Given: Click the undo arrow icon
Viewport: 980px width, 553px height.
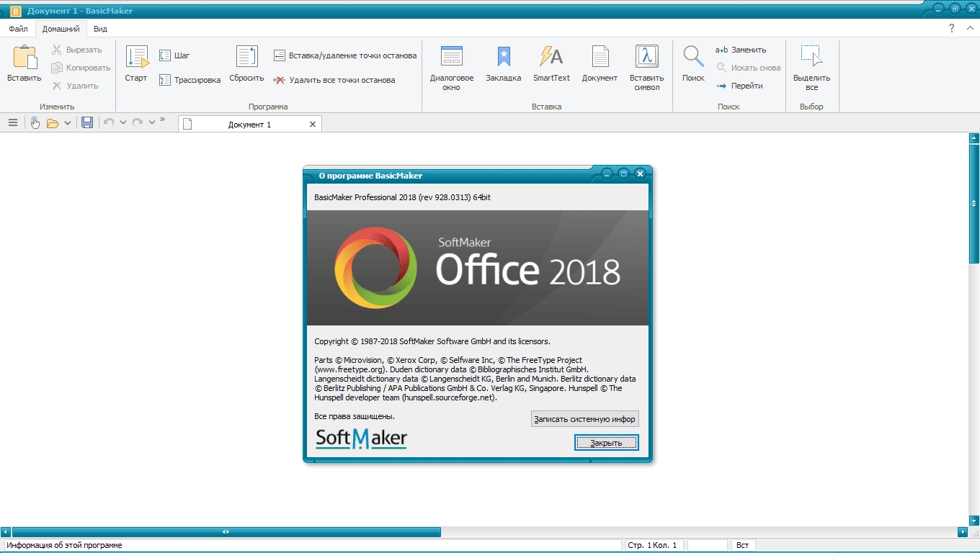Looking at the screenshot, I should [x=109, y=123].
